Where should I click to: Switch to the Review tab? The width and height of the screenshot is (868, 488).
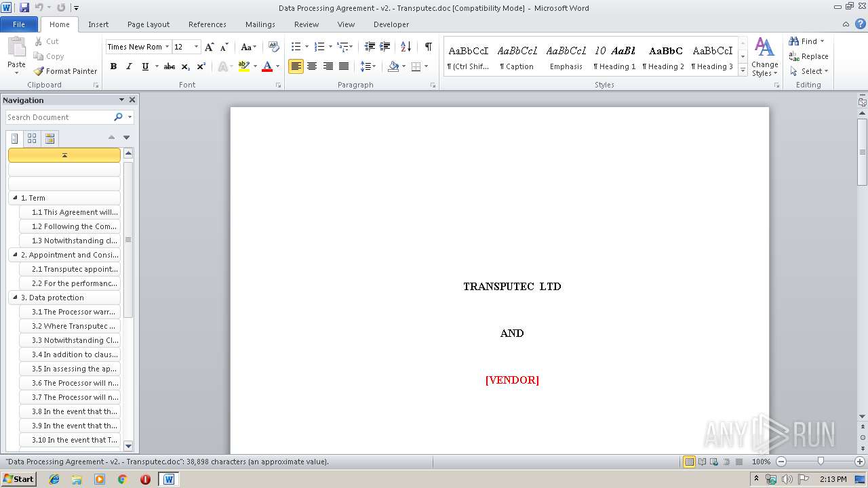tap(307, 24)
